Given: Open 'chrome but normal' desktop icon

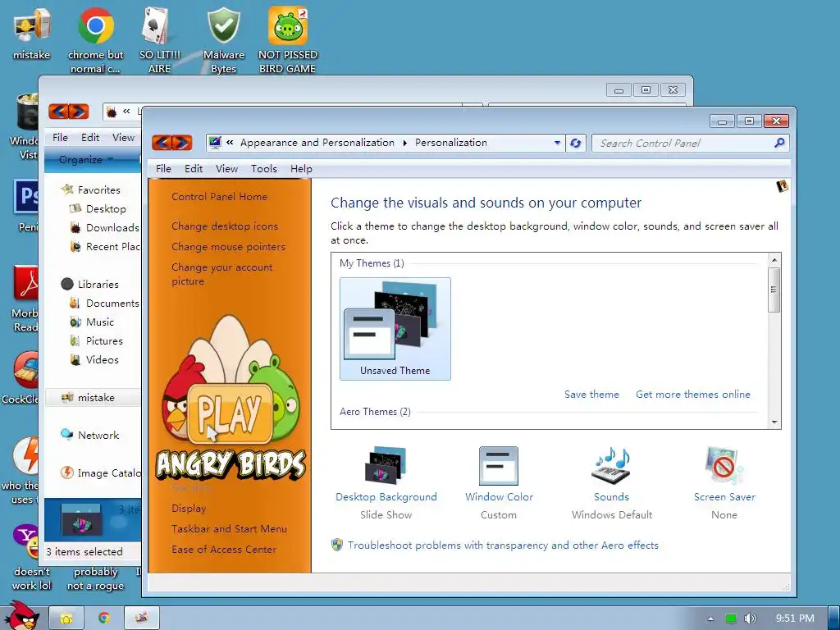Looking at the screenshot, I should coord(95,40).
